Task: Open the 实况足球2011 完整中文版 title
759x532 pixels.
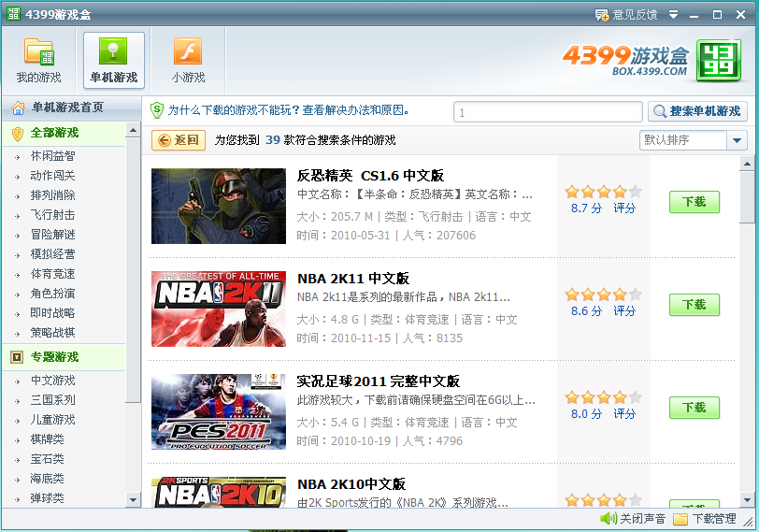Action: pos(378,381)
